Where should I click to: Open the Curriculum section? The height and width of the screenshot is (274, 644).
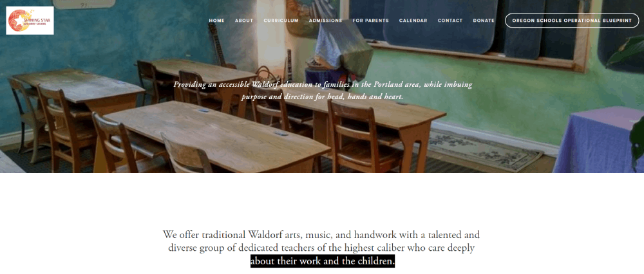tap(281, 21)
